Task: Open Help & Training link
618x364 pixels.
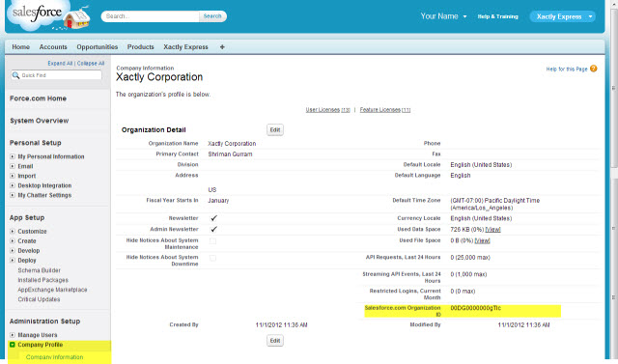Action: pos(498,16)
